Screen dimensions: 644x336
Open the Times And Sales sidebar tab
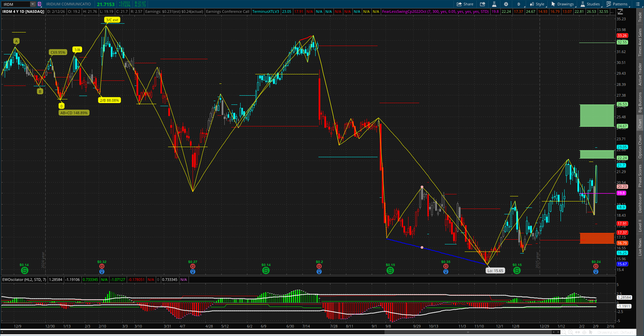point(639,41)
